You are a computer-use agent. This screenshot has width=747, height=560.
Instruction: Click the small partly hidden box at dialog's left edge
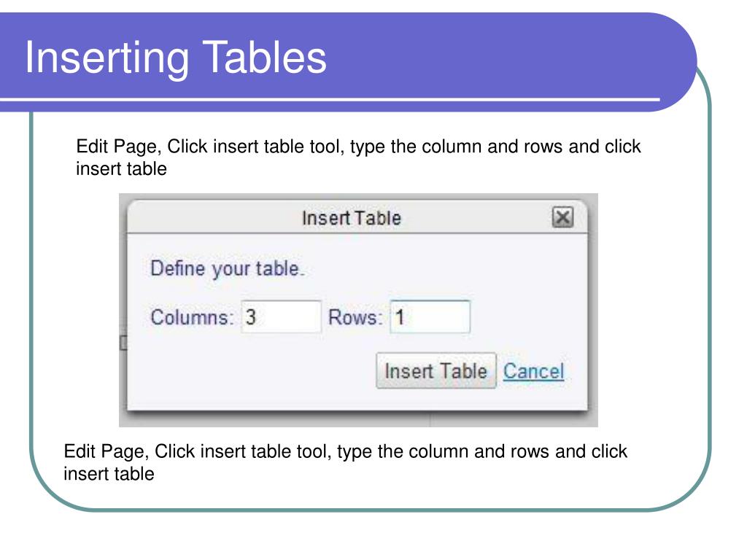point(123,343)
